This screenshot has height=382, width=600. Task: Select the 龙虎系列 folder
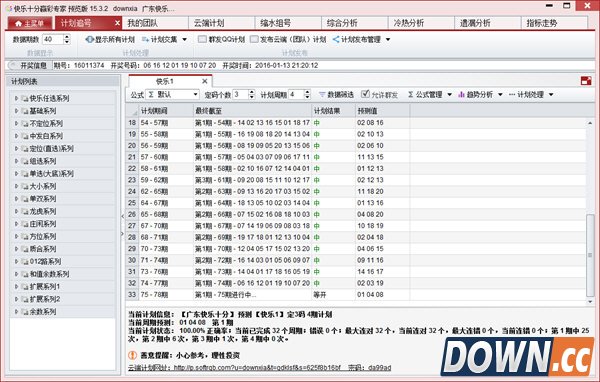39,211
